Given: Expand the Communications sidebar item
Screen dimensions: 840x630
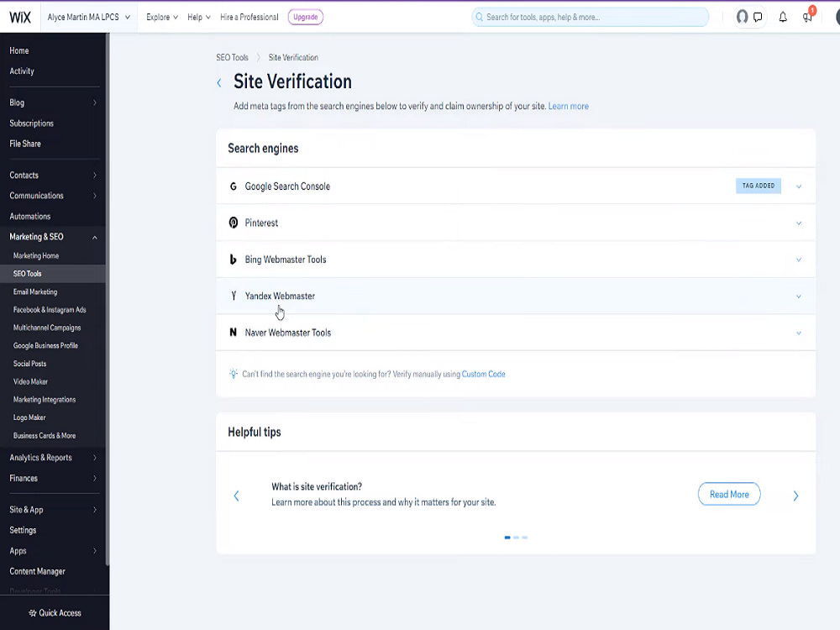Looking at the screenshot, I should (95, 196).
